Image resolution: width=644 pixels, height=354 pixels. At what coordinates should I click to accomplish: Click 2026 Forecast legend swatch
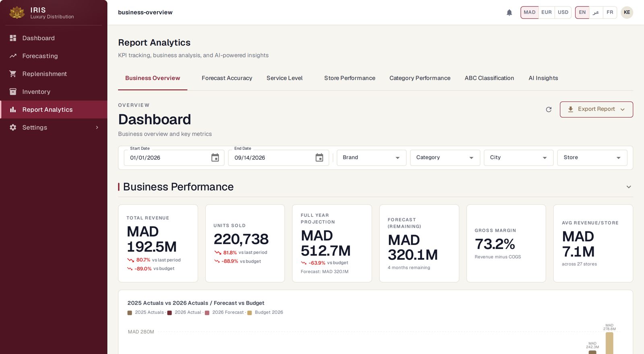(x=207, y=313)
